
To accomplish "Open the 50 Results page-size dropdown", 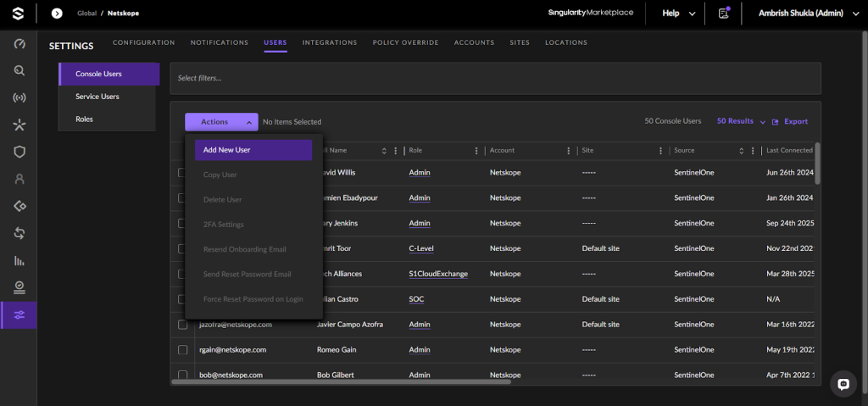I will (741, 121).
